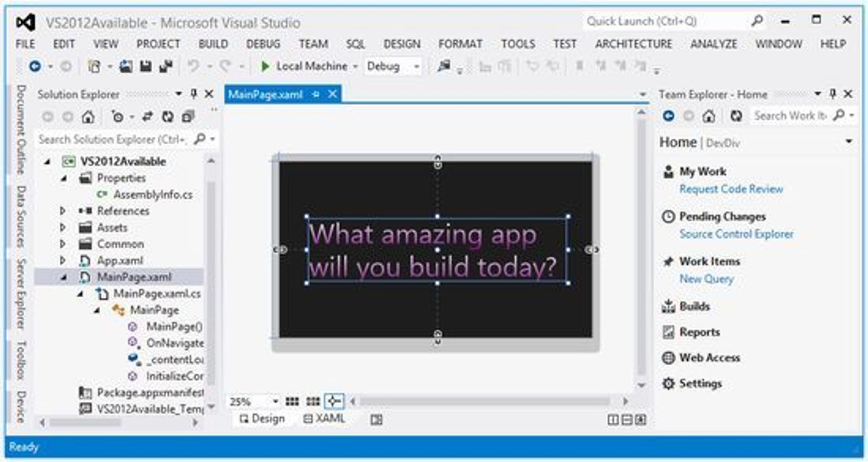Click the Settings gear icon
This screenshot has height=462, width=868.
[x=668, y=383]
